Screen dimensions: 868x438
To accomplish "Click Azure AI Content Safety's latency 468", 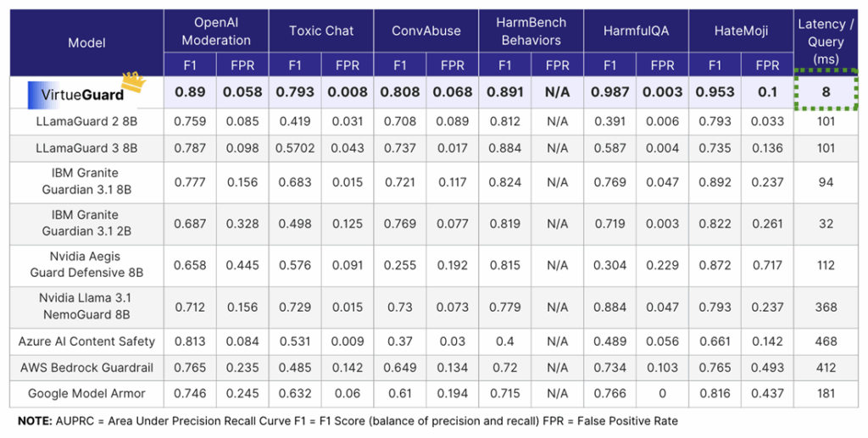I will tap(826, 341).
